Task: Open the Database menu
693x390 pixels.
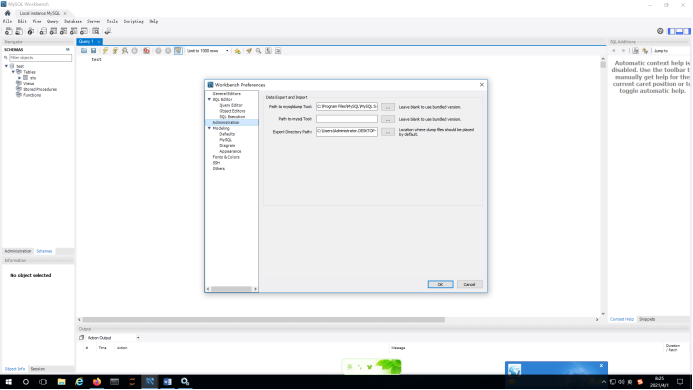Action: pyautogui.click(x=73, y=21)
